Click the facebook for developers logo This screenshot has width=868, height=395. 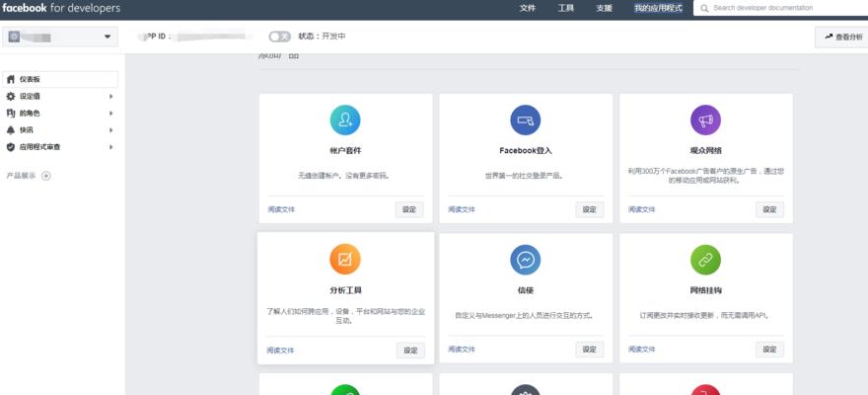pos(61,8)
